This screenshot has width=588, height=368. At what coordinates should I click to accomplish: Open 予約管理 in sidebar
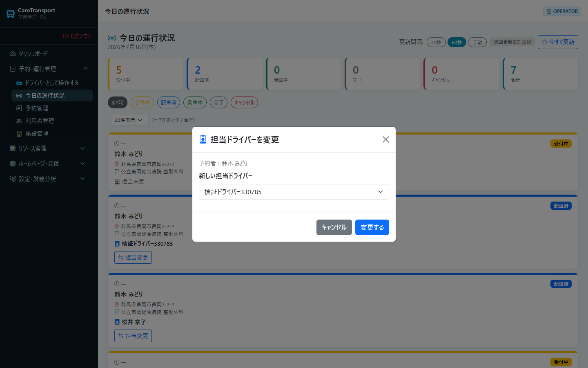tap(52, 108)
